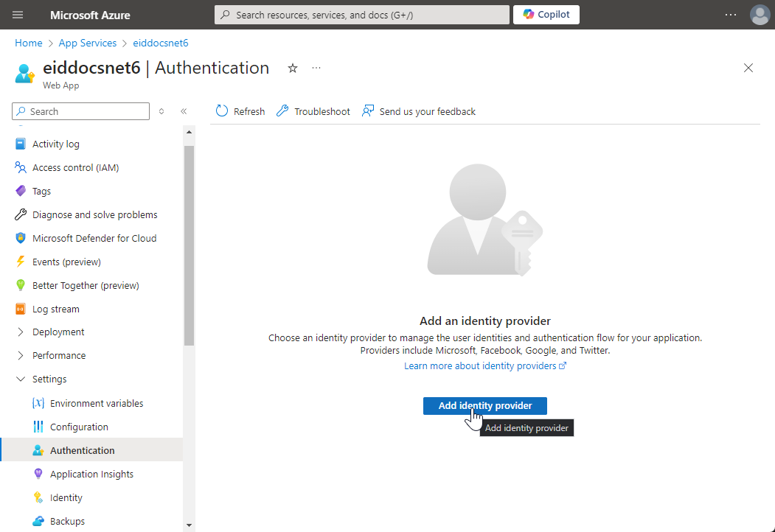Click the Copilot button

point(546,15)
